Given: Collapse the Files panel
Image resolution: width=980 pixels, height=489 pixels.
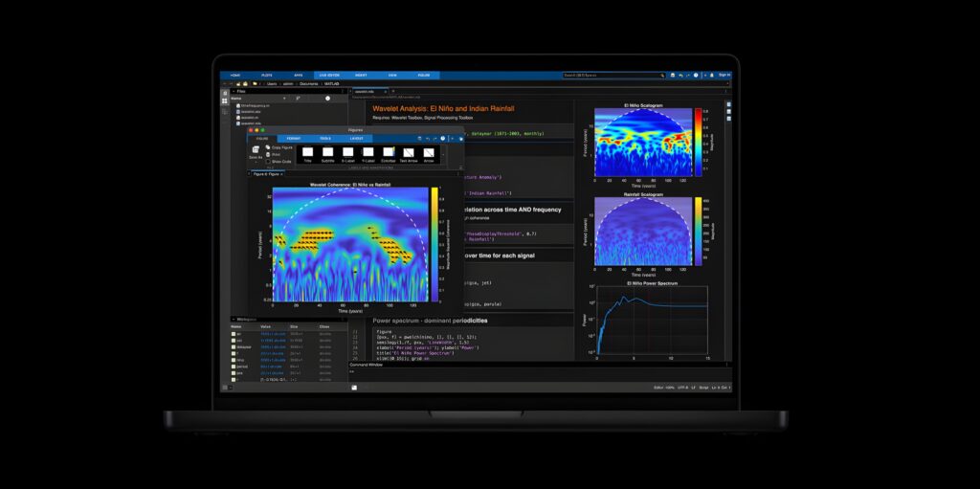Looking at the screenshot, I should coord(233,91).
